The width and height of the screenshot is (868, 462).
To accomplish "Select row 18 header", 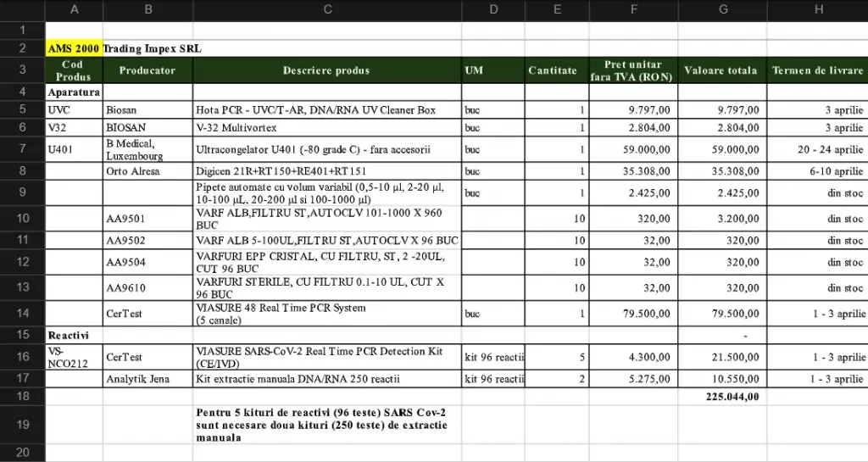I will 22,396.
